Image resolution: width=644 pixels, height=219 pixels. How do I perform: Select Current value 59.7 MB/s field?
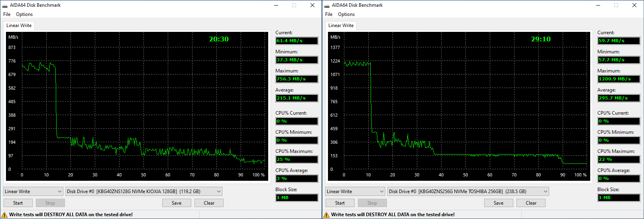pos(619,41)
